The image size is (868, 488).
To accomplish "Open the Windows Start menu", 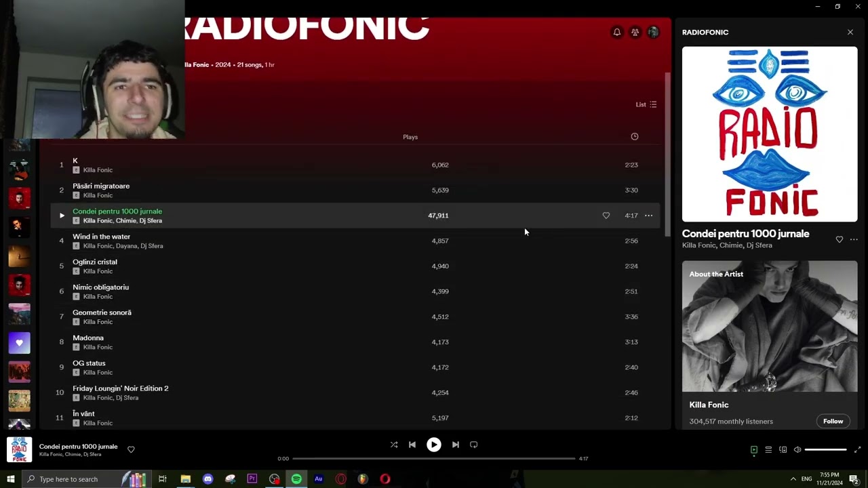I will (10, 479).
